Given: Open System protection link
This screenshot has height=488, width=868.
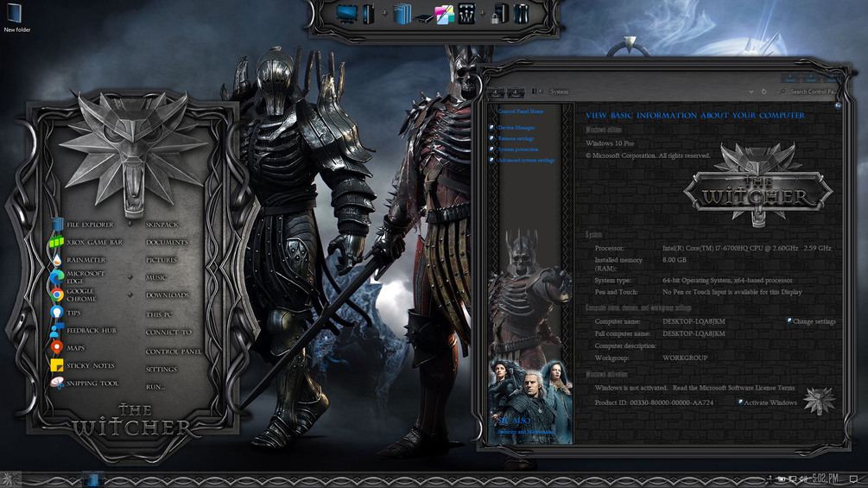Looking at the screenshot, I should (517, 149).
